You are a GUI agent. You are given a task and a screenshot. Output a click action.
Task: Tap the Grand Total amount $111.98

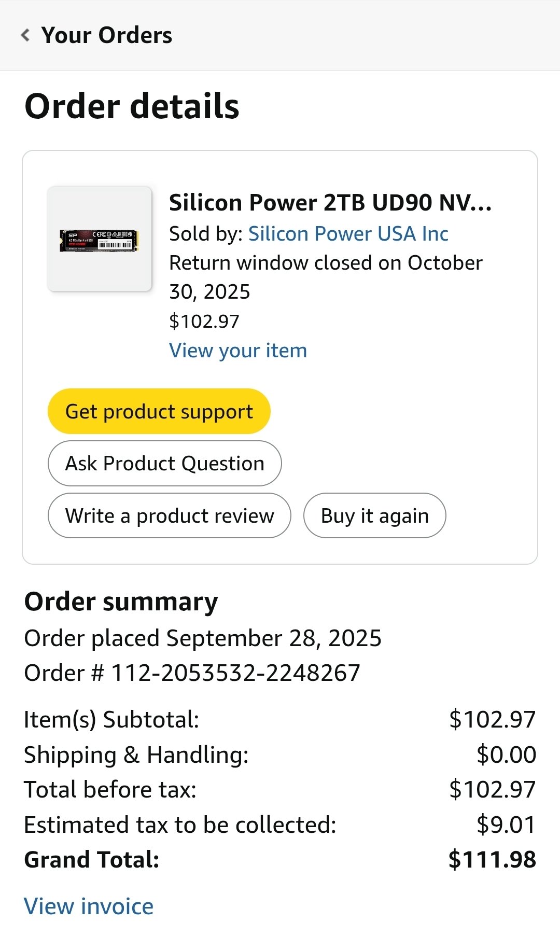(492, 859)
